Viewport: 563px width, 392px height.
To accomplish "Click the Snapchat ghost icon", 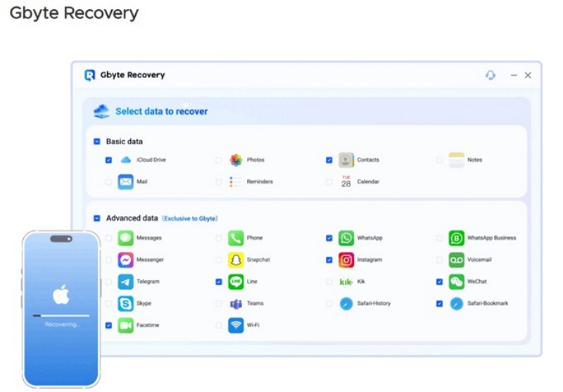I will point(236,260).
